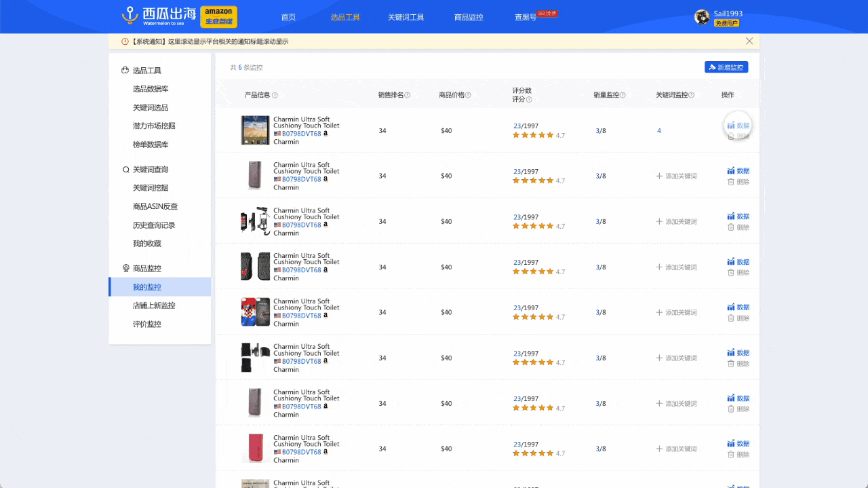Click 添加关键词 in flower sleeve row
Screen dimensions: 868x488
click(x=676, y=267)
